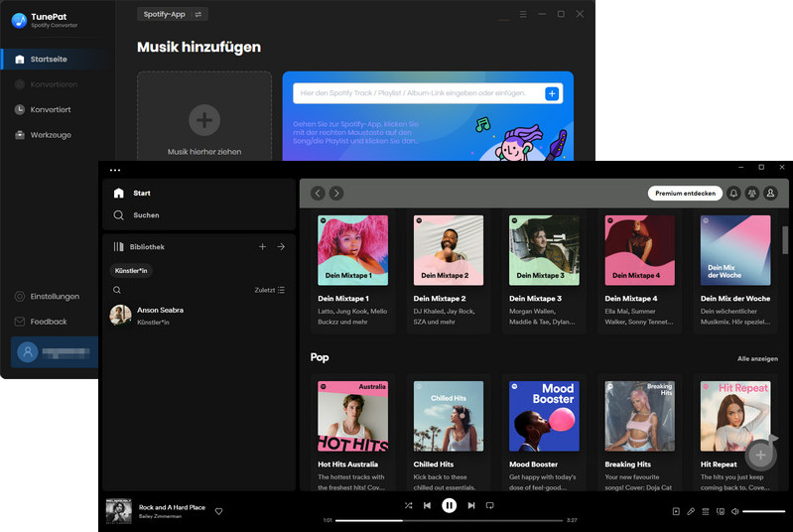Click Premium entdecken button
The width and height of the screenshot is (793, 532).
[x=685, y=194]
